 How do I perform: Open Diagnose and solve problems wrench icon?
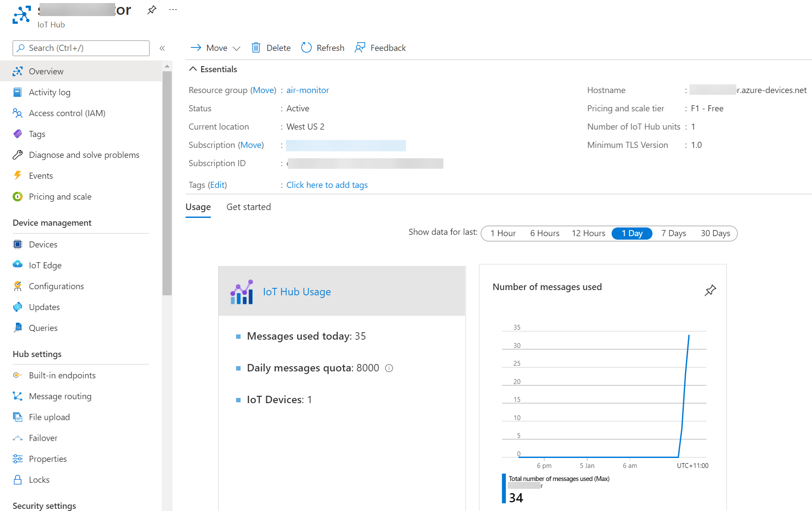coord(17,155)
